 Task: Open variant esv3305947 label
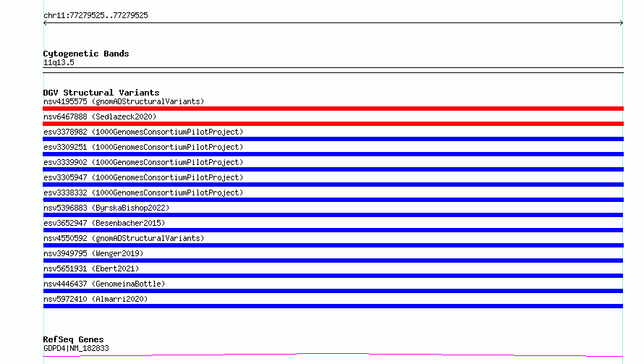point(143,177)
